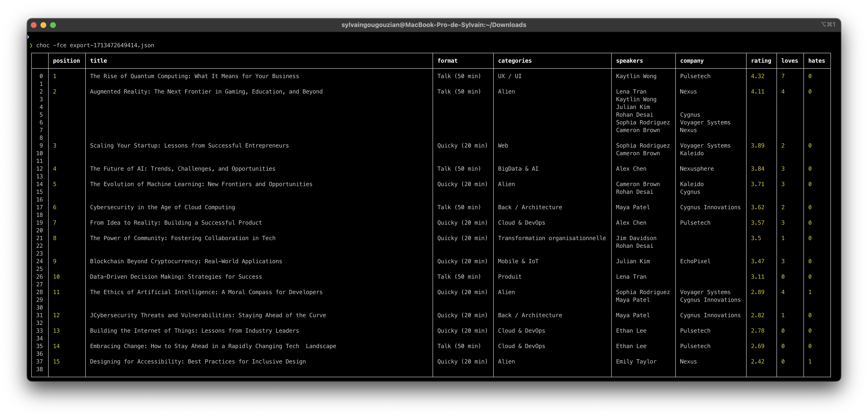Click the 'loves' column header

click(789, 61)
